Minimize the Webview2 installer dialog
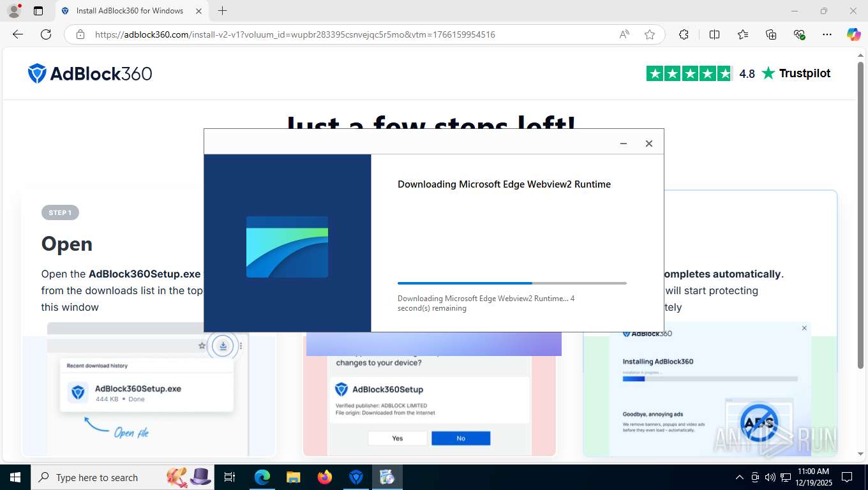 (624, 144)
